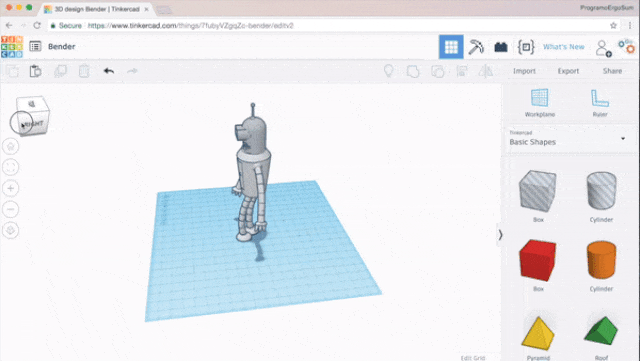Open the Basic Shapes dropdown
The width and height of the screenshot is (640, 361).
[x=569, y=139]
